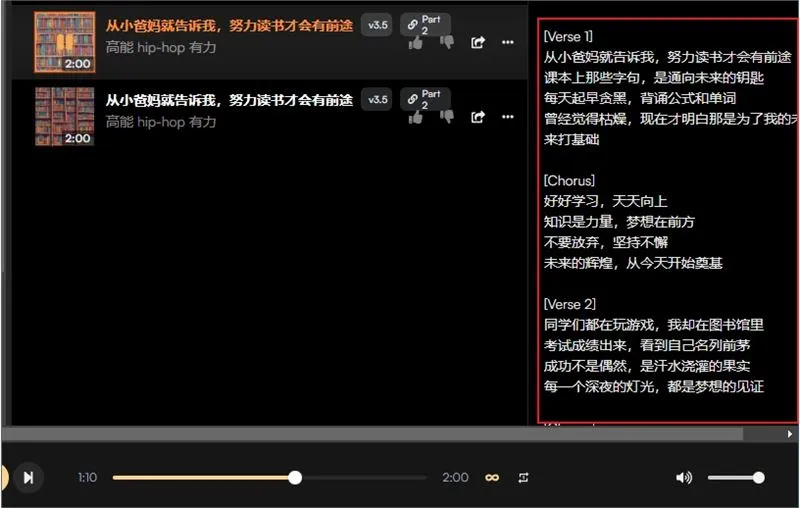Open the orange highlighted first song title

point(229,25)
